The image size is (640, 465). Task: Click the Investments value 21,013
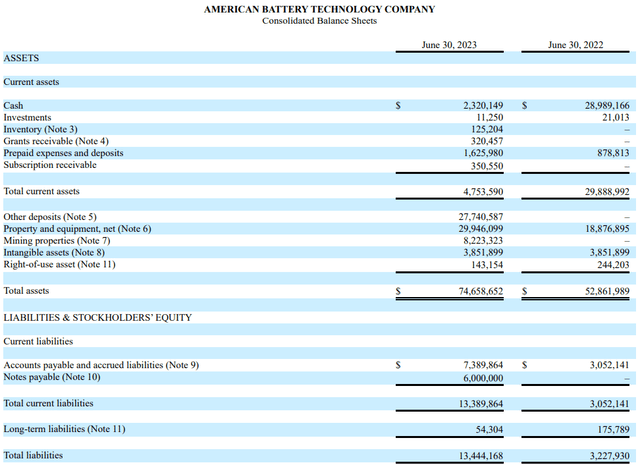click(616, 117)
